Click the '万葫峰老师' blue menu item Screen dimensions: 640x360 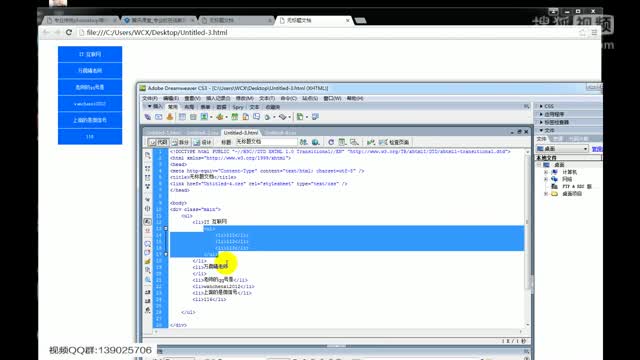point(90,71)
